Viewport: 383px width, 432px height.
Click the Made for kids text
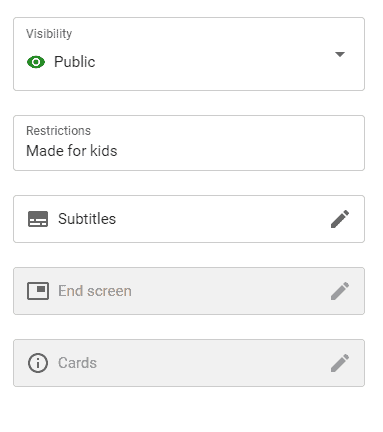72,151
